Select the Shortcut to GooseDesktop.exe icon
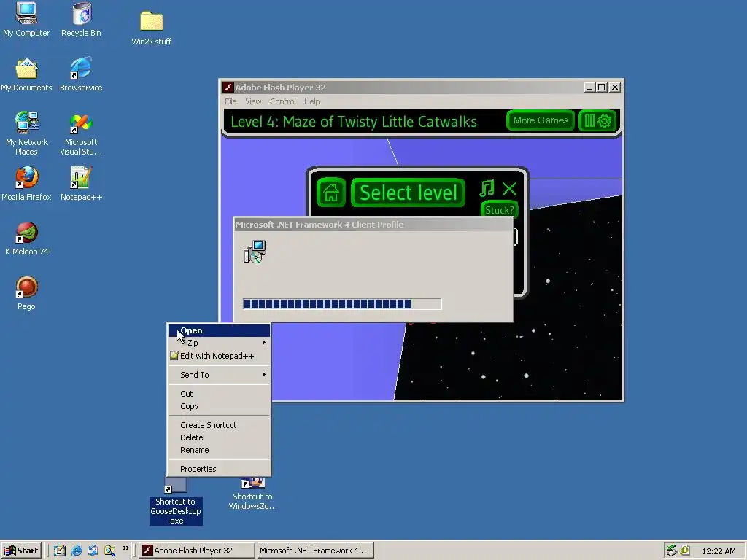This screenshot has width=747, height=560. click(176, 511)
